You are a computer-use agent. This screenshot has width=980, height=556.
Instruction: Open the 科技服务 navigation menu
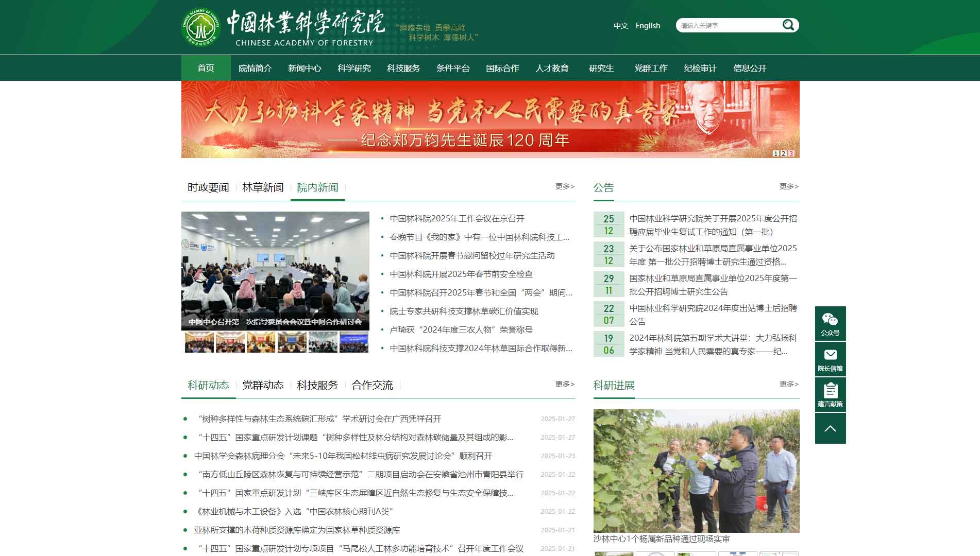coord(403,68)
